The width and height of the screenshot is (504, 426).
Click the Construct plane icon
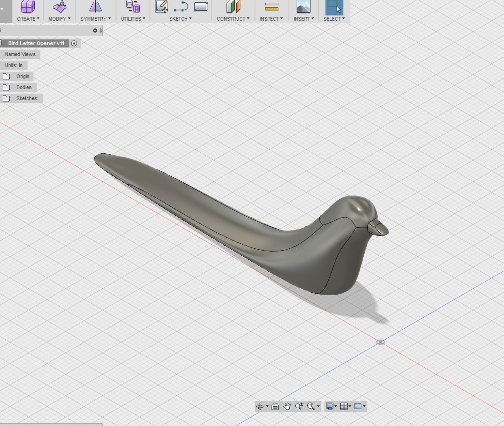233,6
